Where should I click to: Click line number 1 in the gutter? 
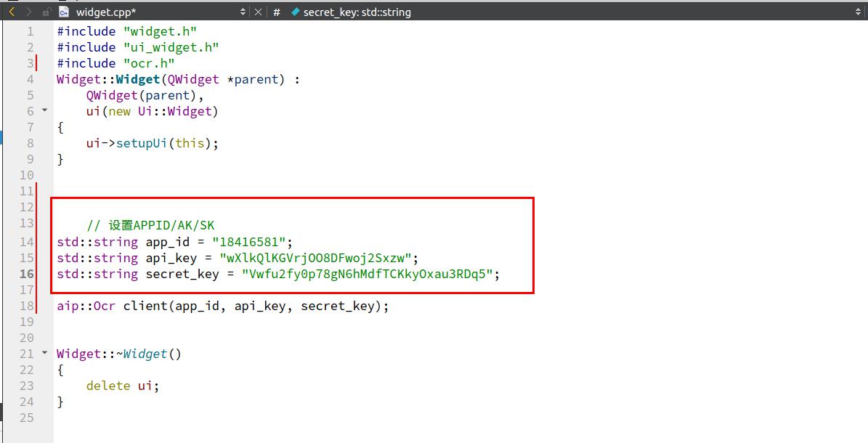(31, 31)
